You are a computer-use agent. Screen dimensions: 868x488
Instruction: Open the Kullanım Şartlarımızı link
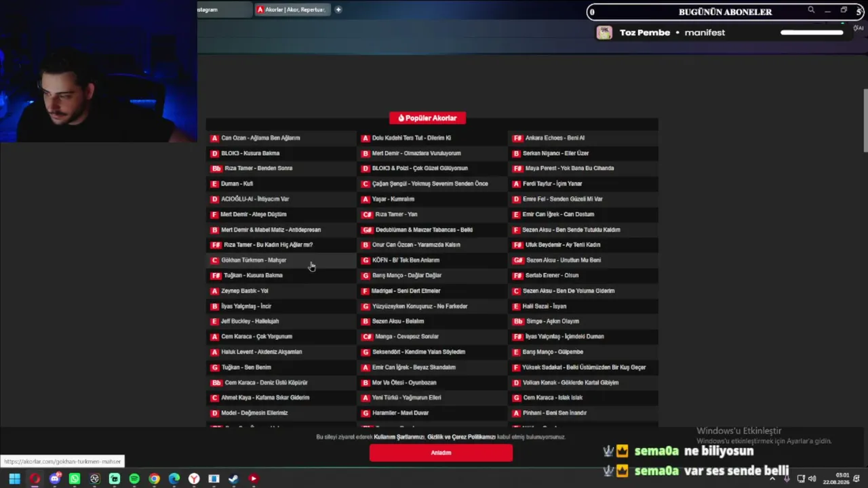[399, 437]
